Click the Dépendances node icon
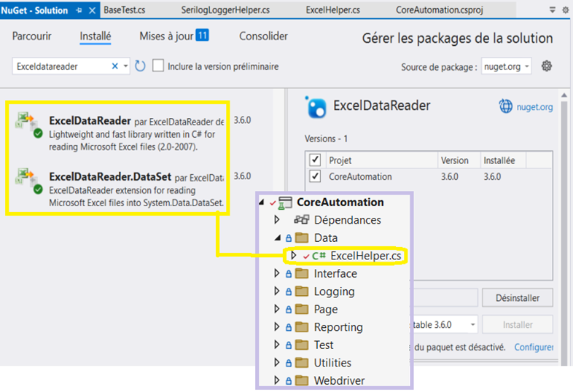The height and width of the screenshot is (392, 573). (301, 220)
